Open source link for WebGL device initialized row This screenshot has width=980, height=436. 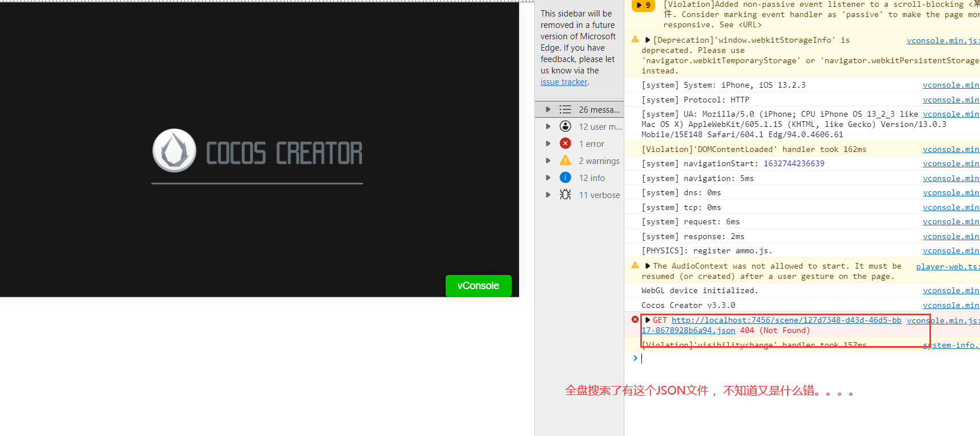951,290
